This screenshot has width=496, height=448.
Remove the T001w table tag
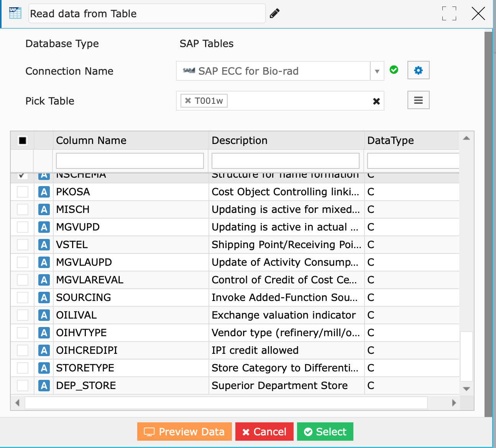[x=188, y=101]
